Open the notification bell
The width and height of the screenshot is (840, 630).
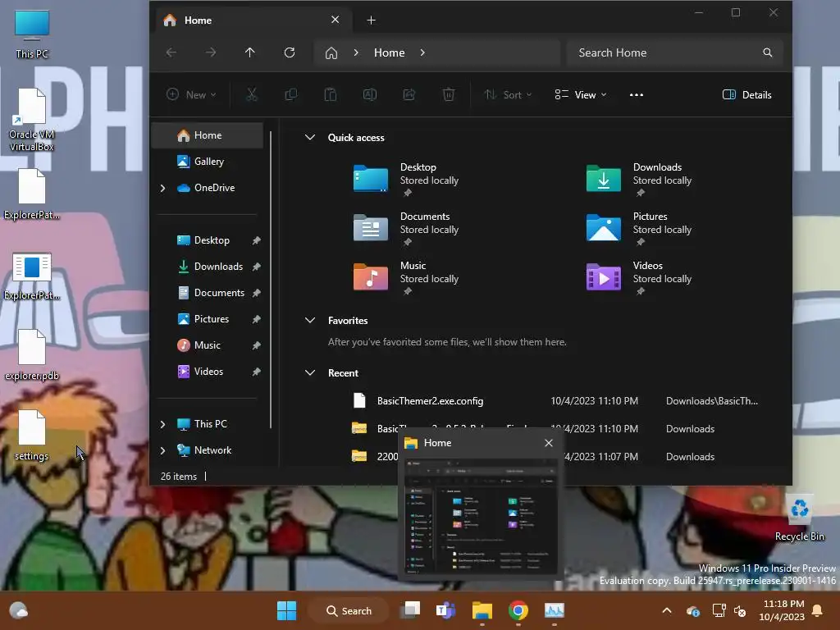818,610
